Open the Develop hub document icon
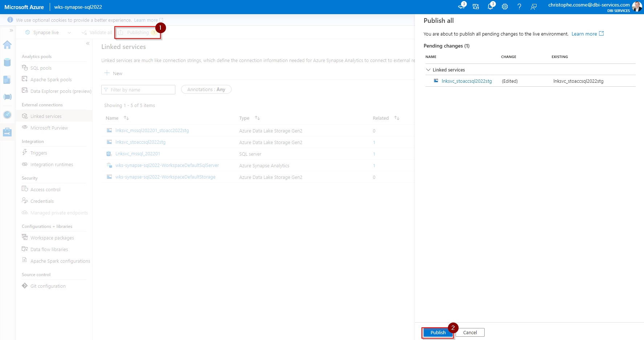This screenshot has height=340, width=644. (x=7, y=80)
